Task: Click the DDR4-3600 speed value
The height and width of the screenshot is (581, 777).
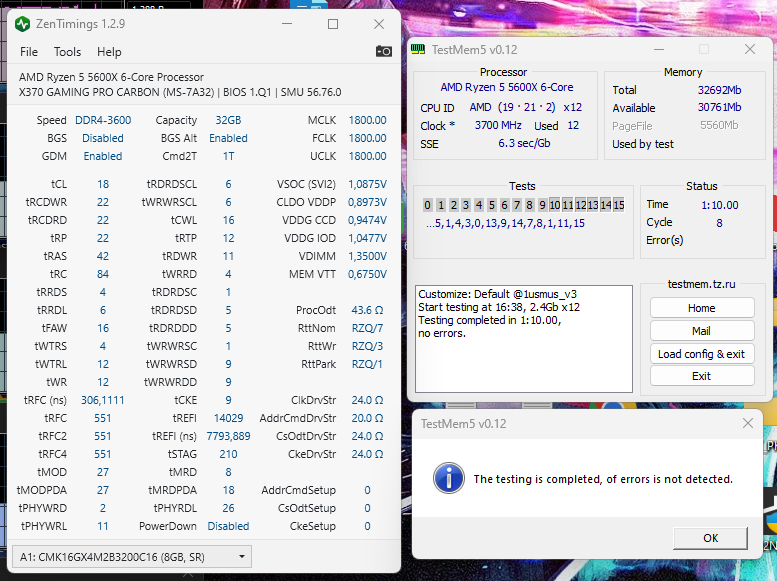Action: click(x=103, y=120)
